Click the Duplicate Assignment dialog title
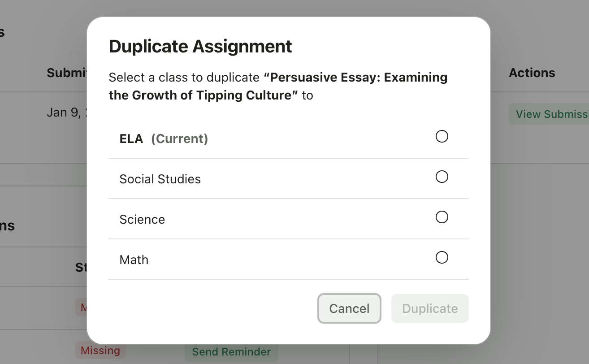589x364 pixels. [x=200, y=46]
